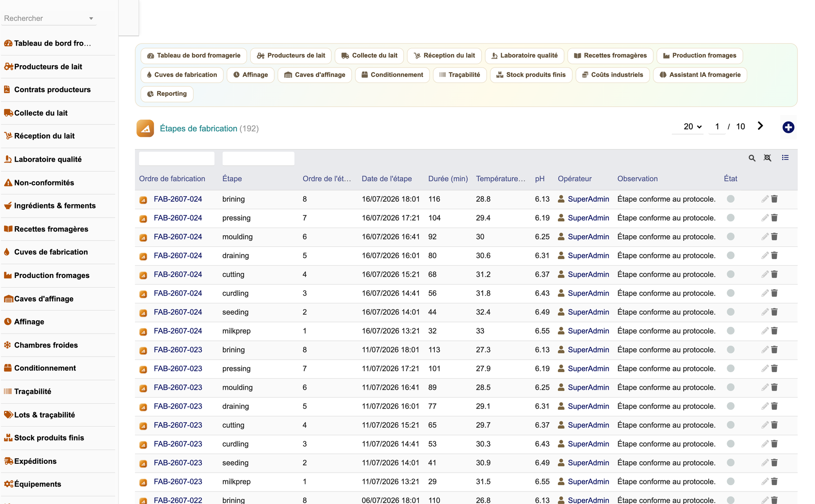Delete the FAB-2607-024 seeding row

point(774,312)
